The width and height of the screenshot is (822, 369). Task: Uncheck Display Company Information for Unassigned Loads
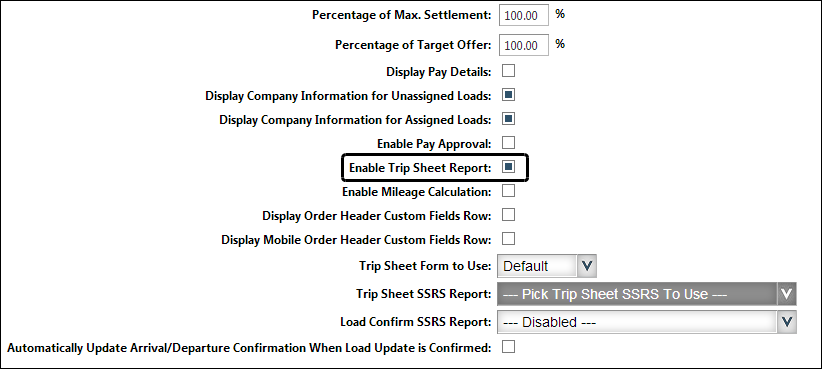[508, 95]
